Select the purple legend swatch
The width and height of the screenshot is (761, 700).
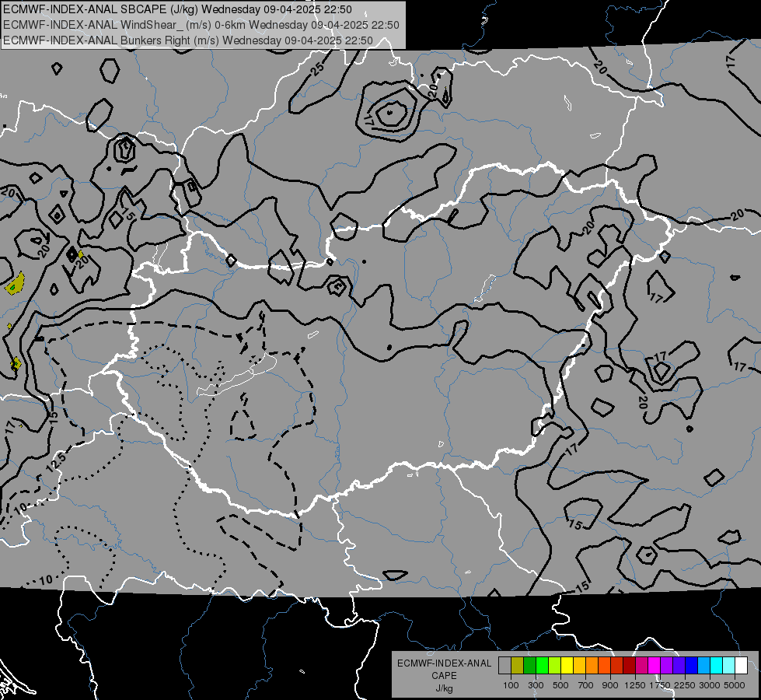(x=666, y=666)
